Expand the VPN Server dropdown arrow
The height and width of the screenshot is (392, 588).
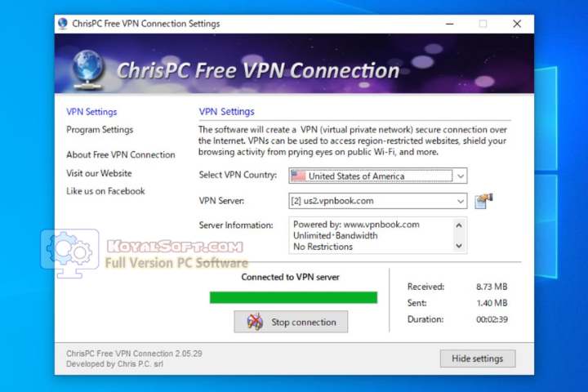point(461,201)
